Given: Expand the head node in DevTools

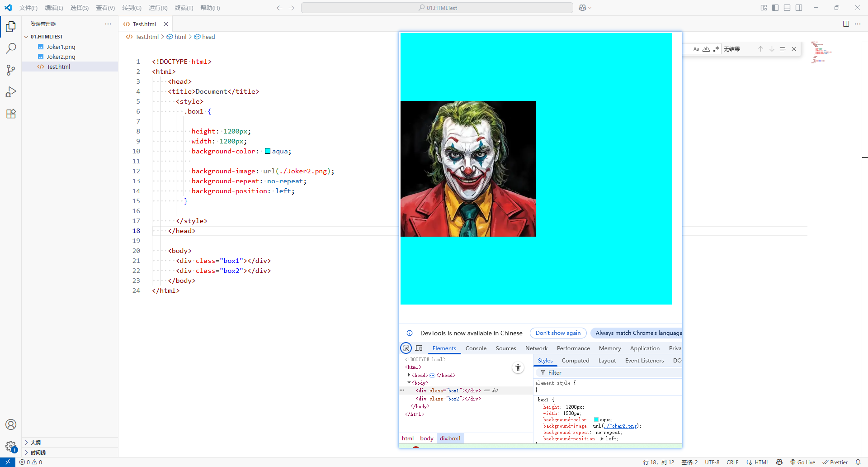Looking at the screenshot, I should tap(409, 375).
